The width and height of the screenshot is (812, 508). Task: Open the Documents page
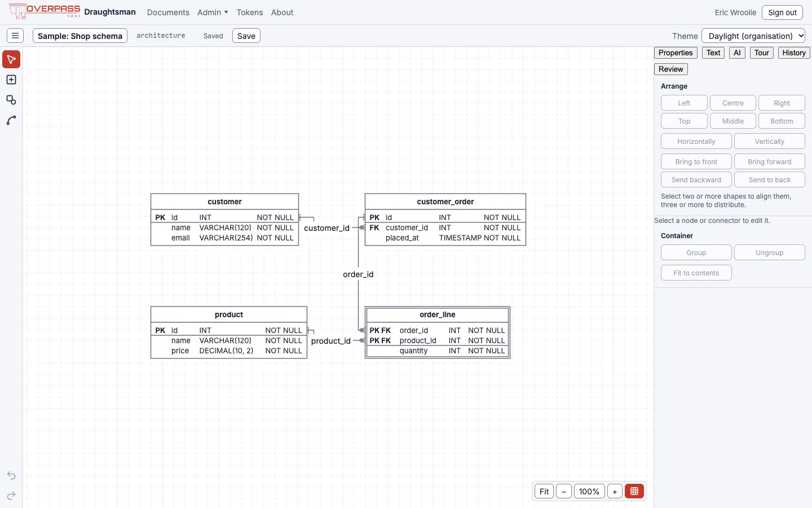[x=168, y=12]
